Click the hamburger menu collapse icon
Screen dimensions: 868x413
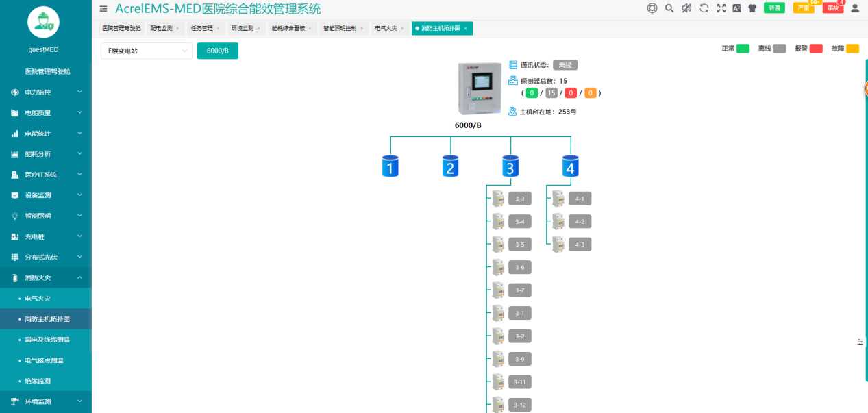click(x=103, y=9)
